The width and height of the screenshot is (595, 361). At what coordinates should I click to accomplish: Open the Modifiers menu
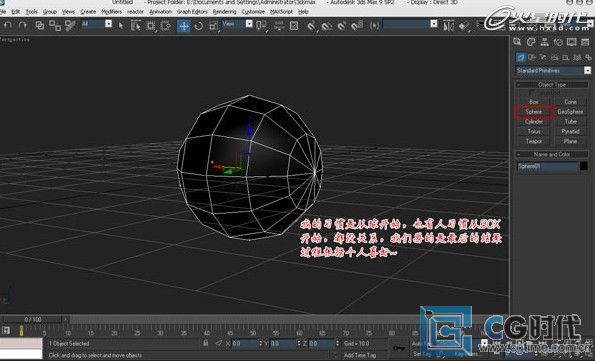(x=112, y=12)
